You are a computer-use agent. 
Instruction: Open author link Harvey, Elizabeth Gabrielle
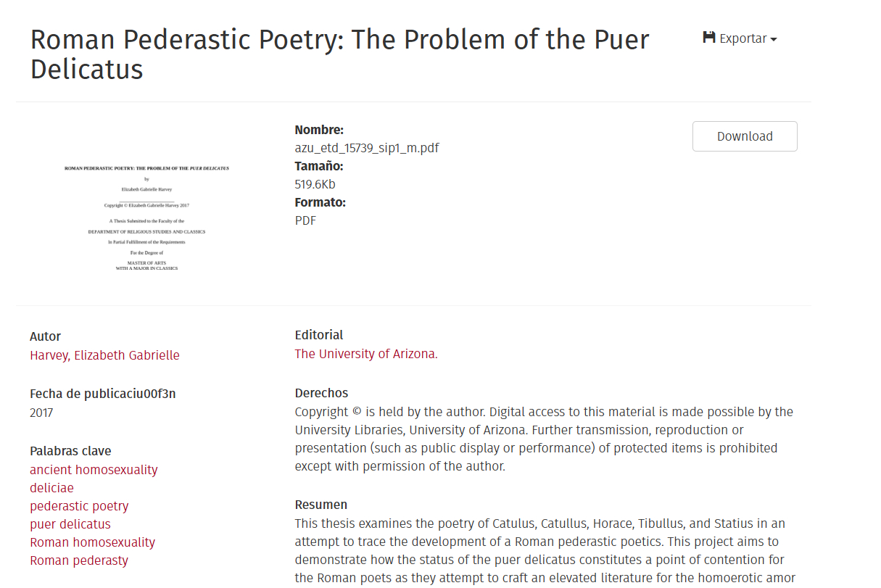pyautogui.click(x=104, y=355)
